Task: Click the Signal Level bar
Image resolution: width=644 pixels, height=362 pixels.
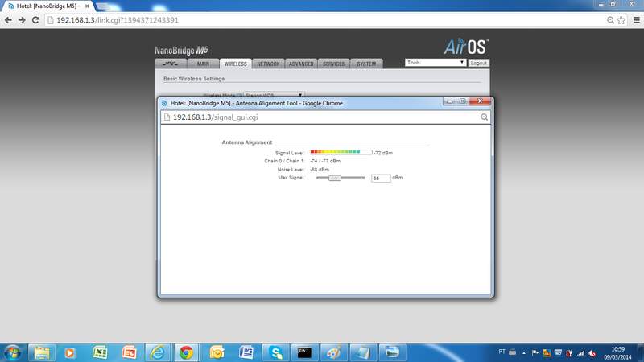Action: (341, 152)
